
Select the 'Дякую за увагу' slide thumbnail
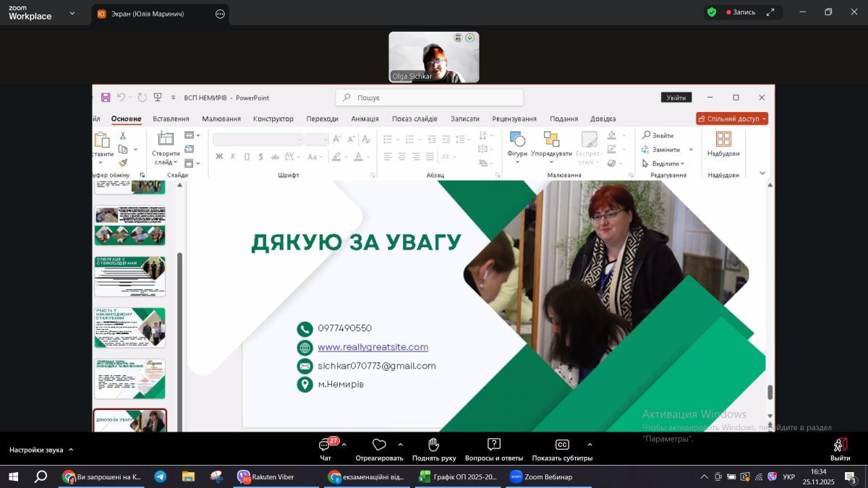(130, 421)
